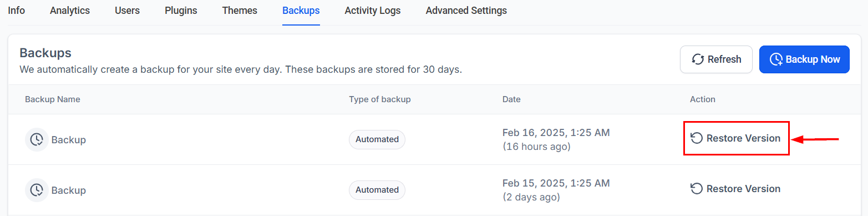Start a backup with Backup Now
The height and width of the screenshot is (216, 868).
[x=804, y=59]
